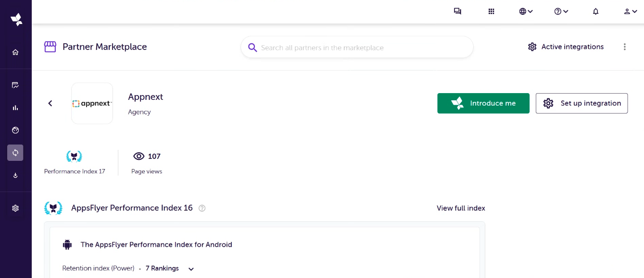Click Retention index (Power) label
The image size is (644, 278).
click(98, 268)
